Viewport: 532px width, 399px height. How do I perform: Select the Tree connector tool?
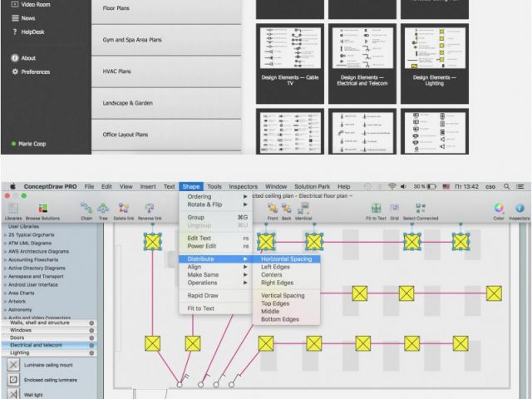[104, 209]
